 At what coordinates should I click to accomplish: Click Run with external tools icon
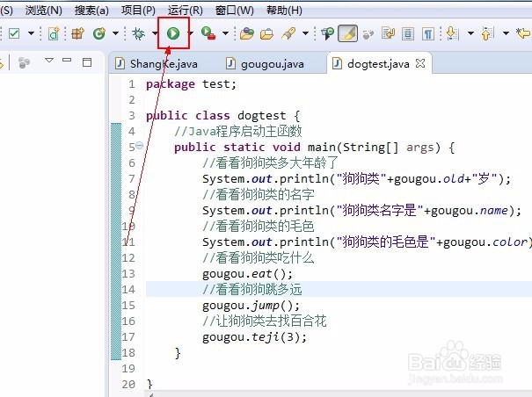tap(208, 33)
